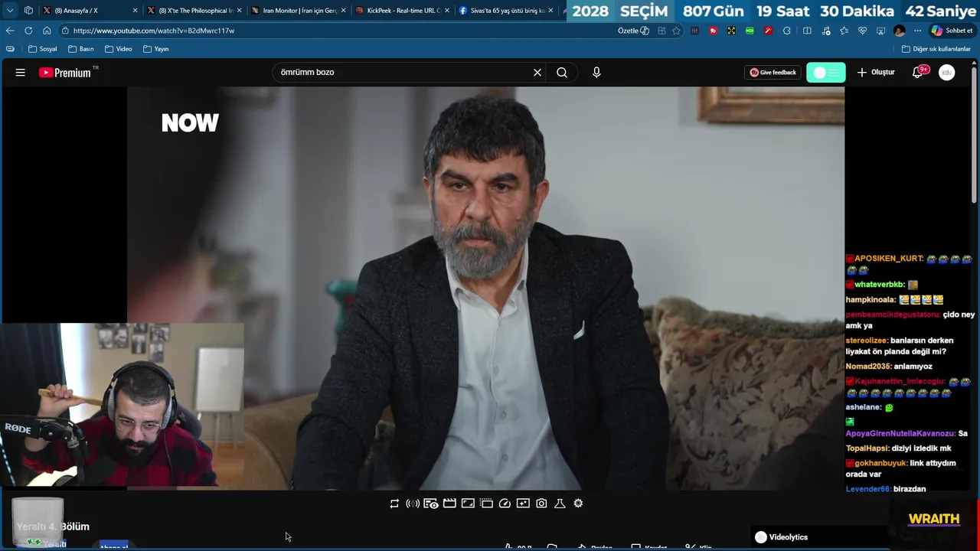
Task: Enable cinema mode clapperboard icon
Action: (449, 504)
